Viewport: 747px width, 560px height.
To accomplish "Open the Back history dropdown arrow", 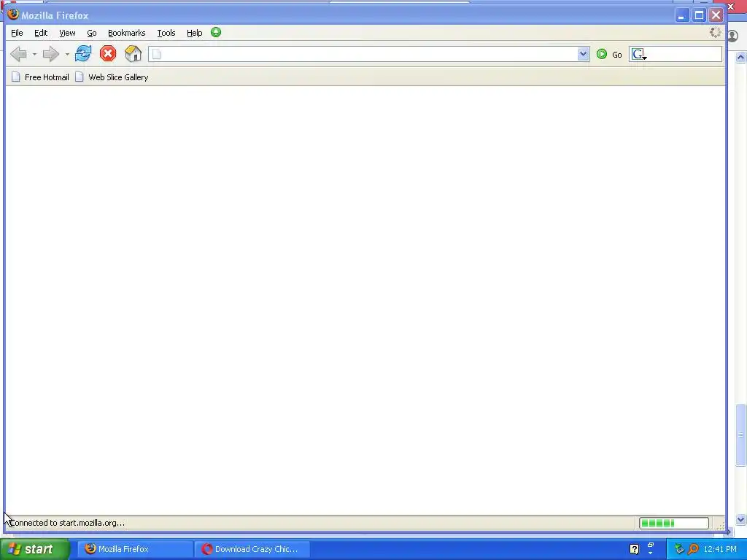I will point(34,54).
